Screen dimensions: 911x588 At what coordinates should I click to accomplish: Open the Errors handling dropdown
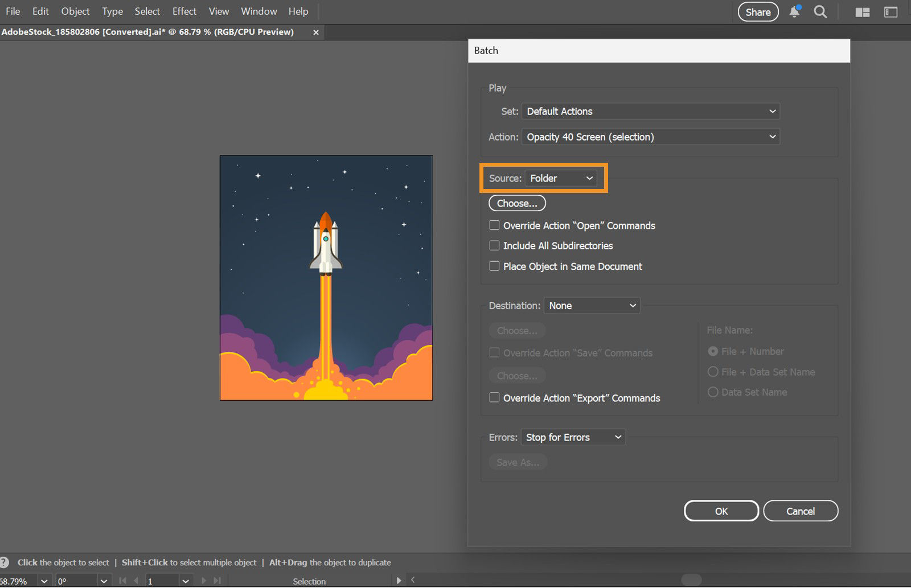click(x=572, y=437)
